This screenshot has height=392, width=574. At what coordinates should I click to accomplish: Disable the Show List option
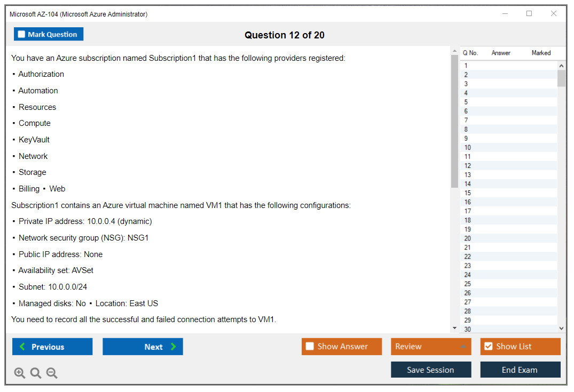point(520,346)
